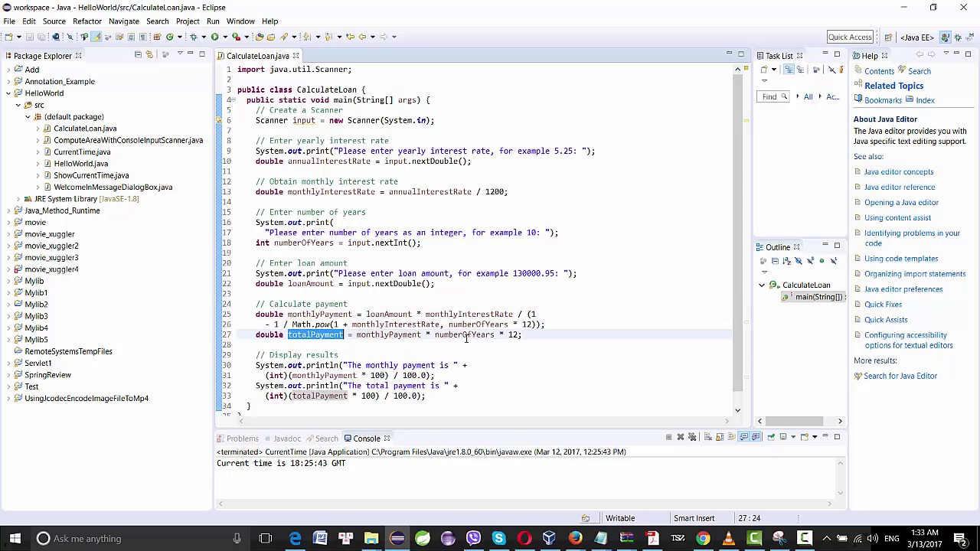Toggle the highlighted Mark Occurrences toolbar button
Image resolution: width=980 pixels, height=551 pixels.
[x=96, y=37]
